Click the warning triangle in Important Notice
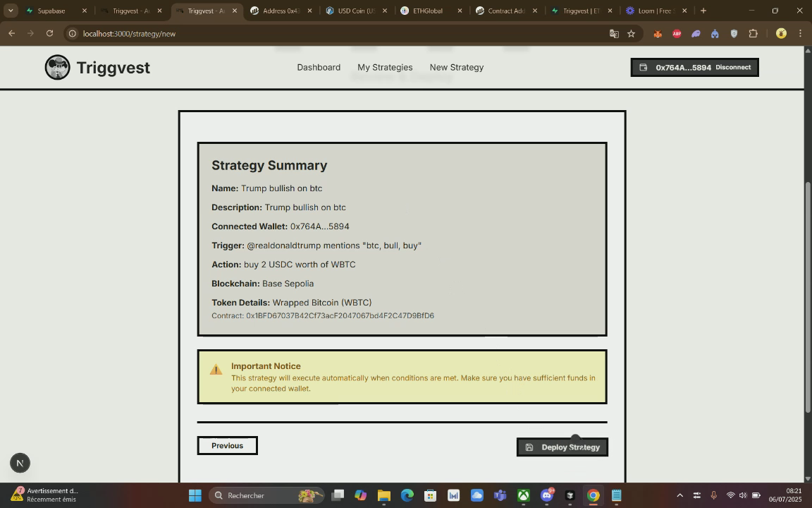This screenshot has width=812, height=508. pos(216,370)
